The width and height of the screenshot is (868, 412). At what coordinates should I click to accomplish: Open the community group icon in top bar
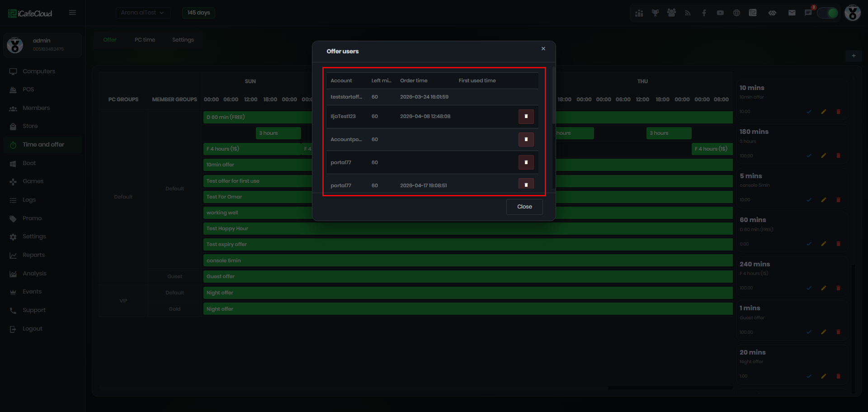tap(671, 13)
